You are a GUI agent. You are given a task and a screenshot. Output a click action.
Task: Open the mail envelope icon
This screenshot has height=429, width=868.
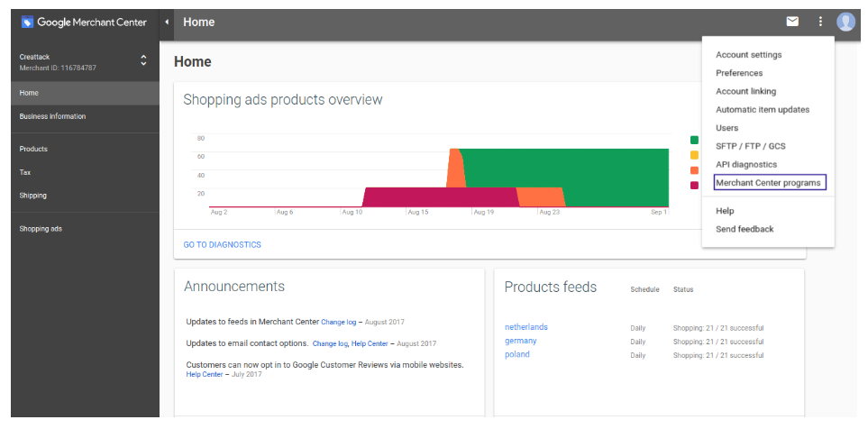click(x=792, y=22)
